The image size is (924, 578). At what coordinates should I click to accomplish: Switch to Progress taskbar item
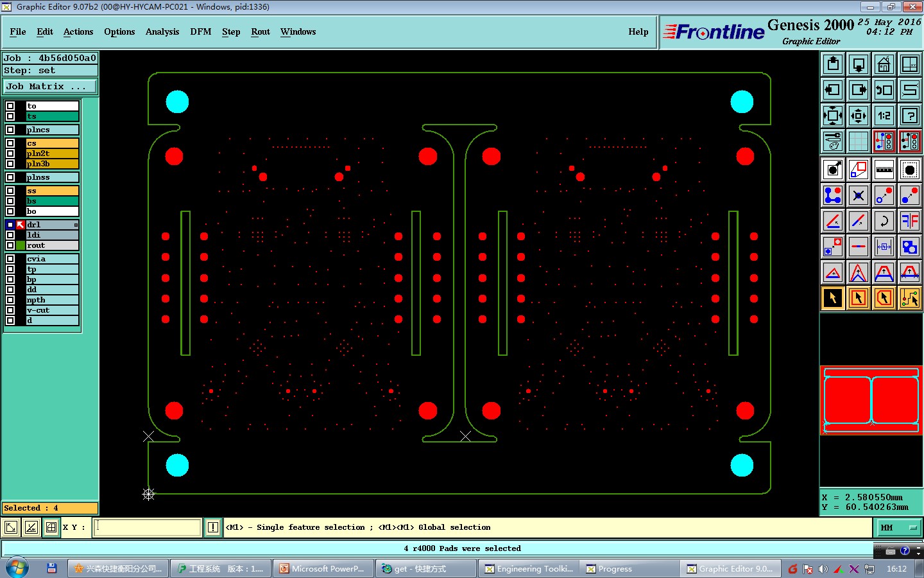631,568
